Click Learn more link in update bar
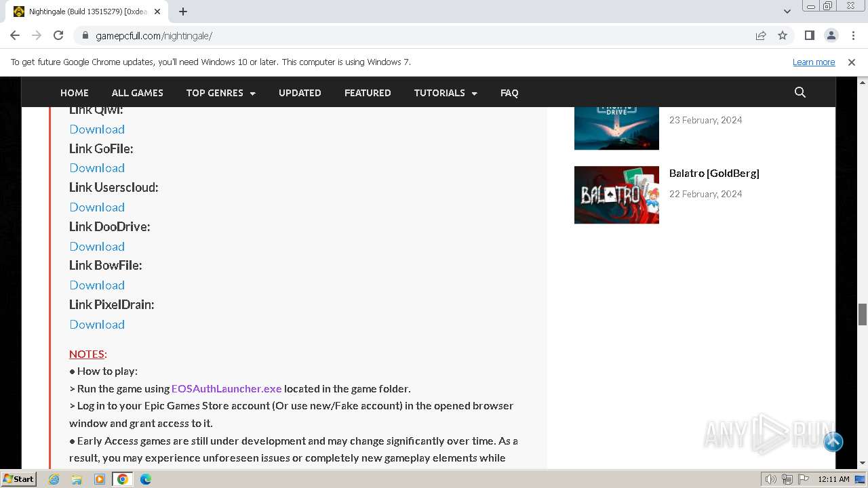Viewport: 868px width, 488px height. point(814,62)
